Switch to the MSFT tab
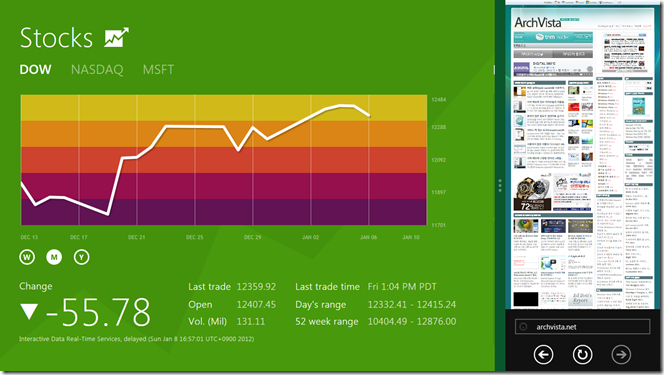 click(158, 69)
